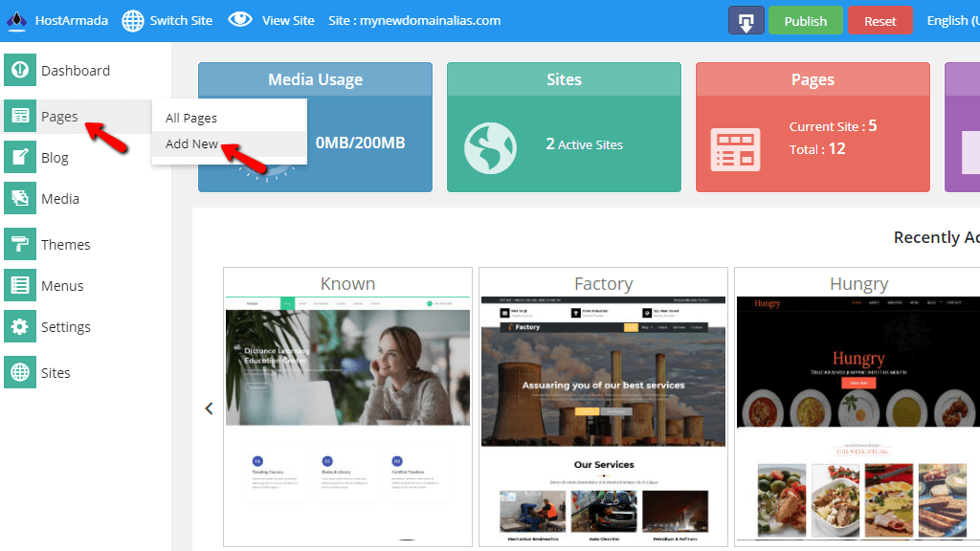The height and width of the screenshot is (551, 980).
Task: Open the Themes section label
Action: [x=66, y=244]
